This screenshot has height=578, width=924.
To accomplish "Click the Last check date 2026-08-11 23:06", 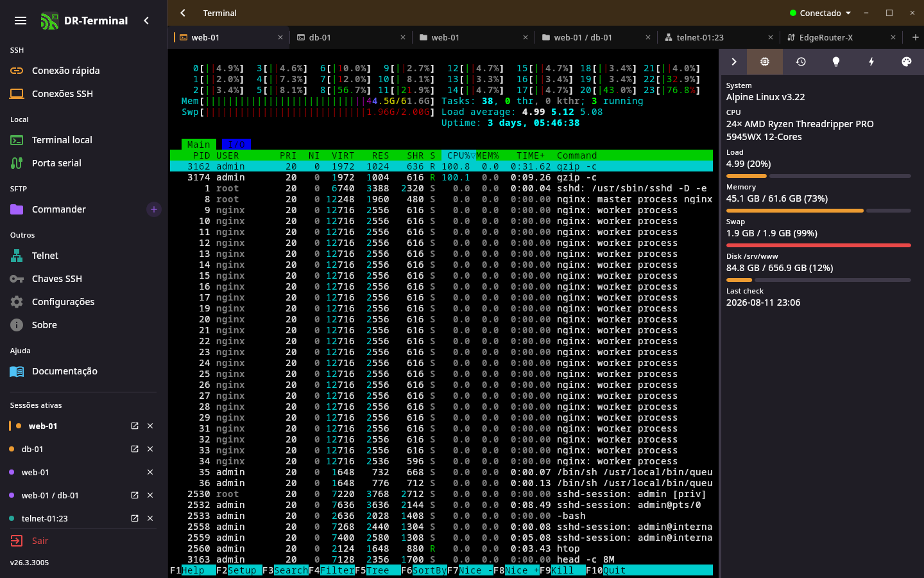I will click(763, 302).
